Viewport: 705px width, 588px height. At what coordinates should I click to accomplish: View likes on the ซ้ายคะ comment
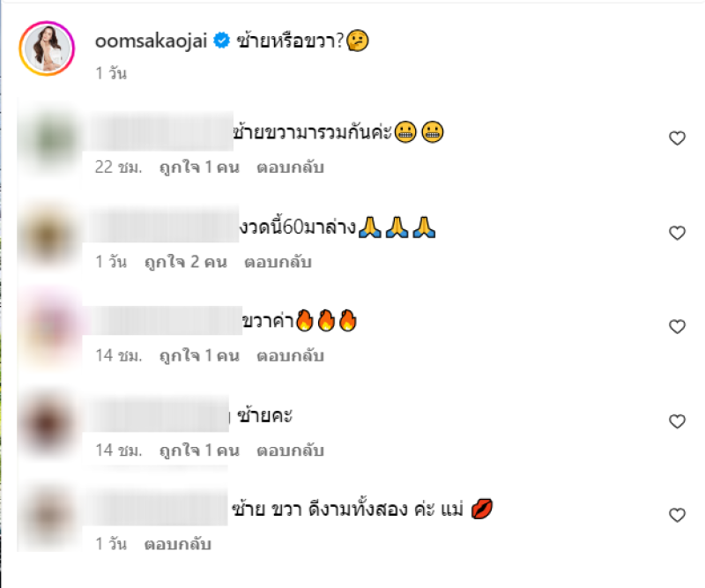point(200,450)
